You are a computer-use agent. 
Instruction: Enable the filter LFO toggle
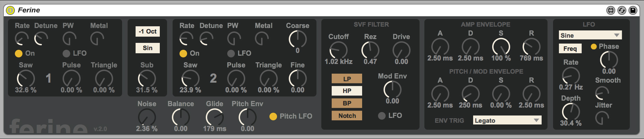click(382, 116)
